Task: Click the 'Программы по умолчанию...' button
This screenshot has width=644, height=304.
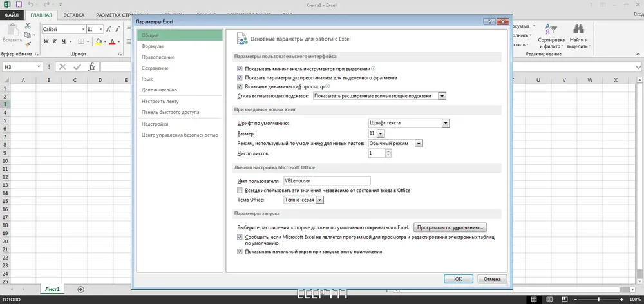Action: point(450,227)
